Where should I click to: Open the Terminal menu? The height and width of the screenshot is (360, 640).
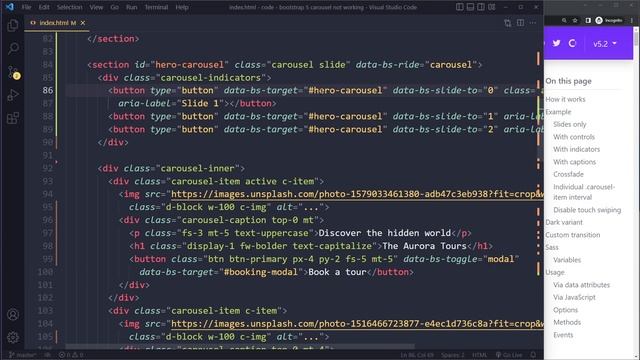click(x=156, y=7)
